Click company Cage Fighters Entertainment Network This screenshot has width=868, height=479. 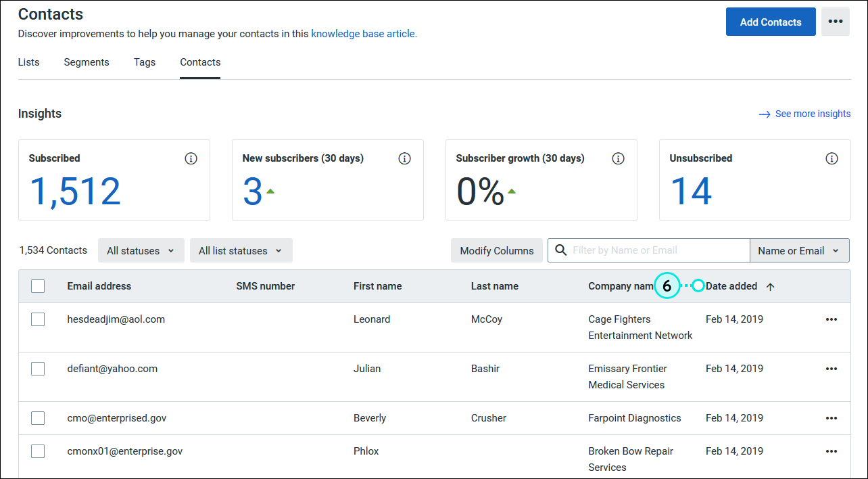click(x=640, y=327)
